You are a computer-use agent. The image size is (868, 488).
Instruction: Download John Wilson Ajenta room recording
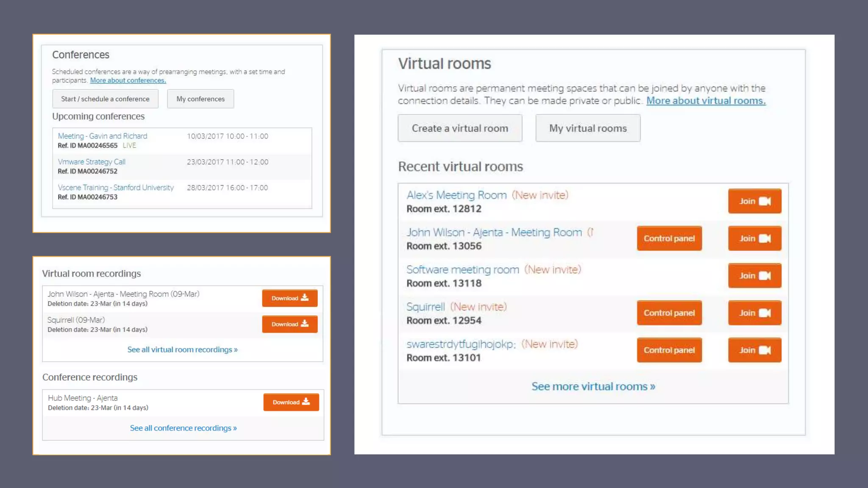click(289, 298)
